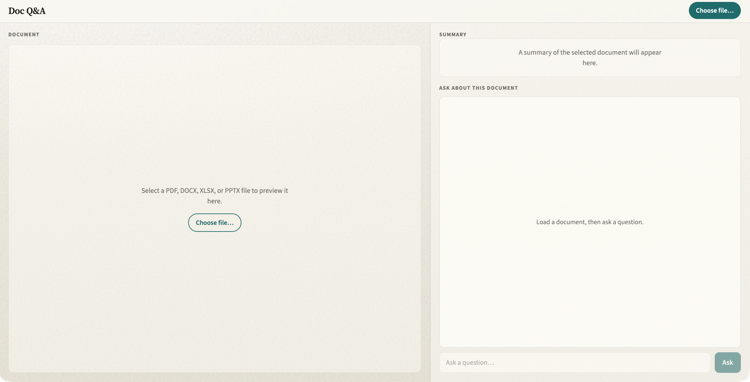Click the Ask button
750x382 pixels.
click(x=728, y=362)
